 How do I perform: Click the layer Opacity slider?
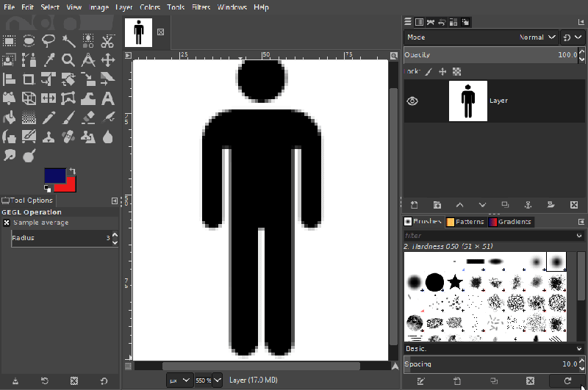[491, 55]
